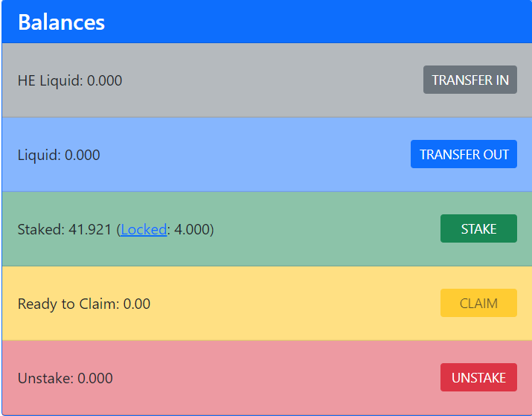Click the Balances heading title
532x416 pixels.
[x=62, y=22]
